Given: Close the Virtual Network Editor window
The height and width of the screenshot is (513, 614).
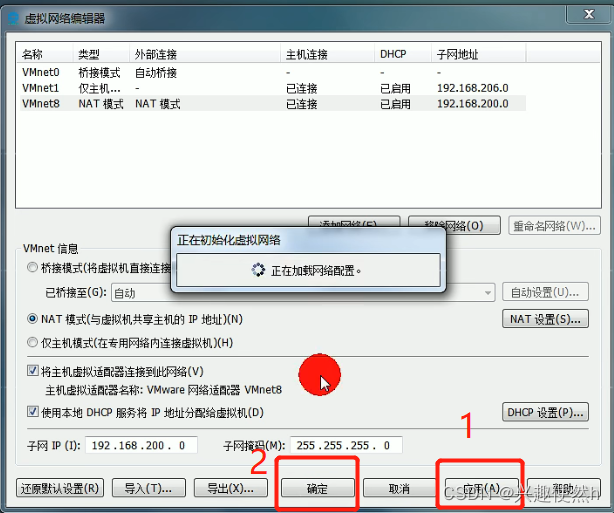Looking at the screenshot, I should point(589,14).
